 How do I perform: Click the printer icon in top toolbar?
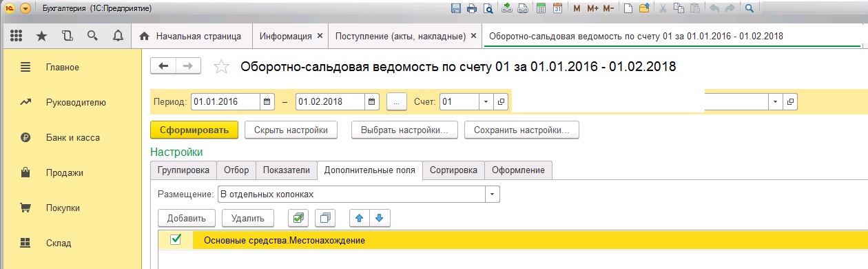(472, 8)
